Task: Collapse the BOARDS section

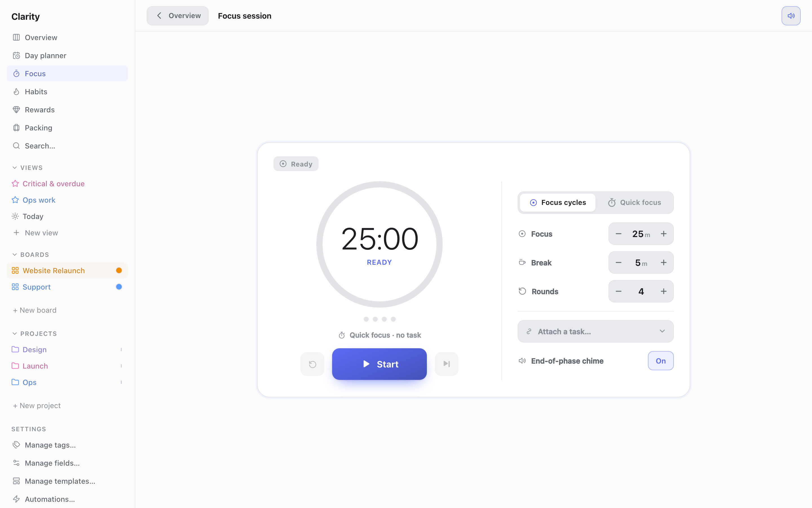Action: coord(30,255)
